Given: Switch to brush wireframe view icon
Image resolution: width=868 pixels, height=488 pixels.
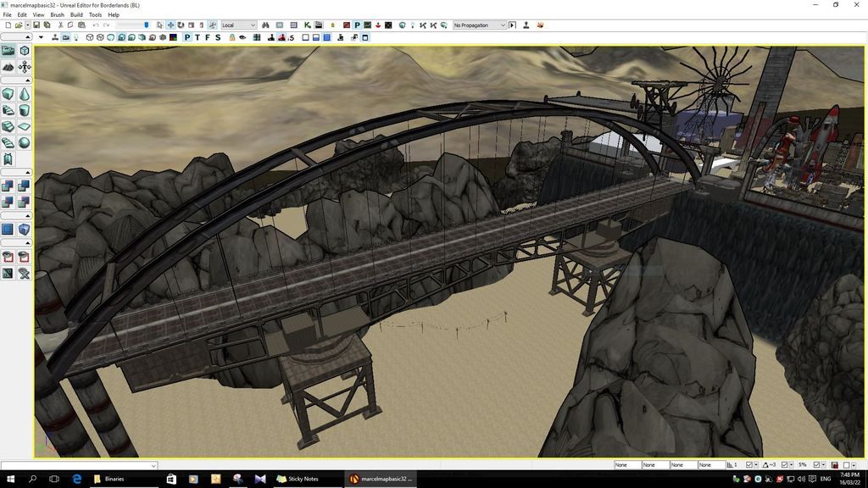Looking at the screenshot, I should [x=90, y=37].
